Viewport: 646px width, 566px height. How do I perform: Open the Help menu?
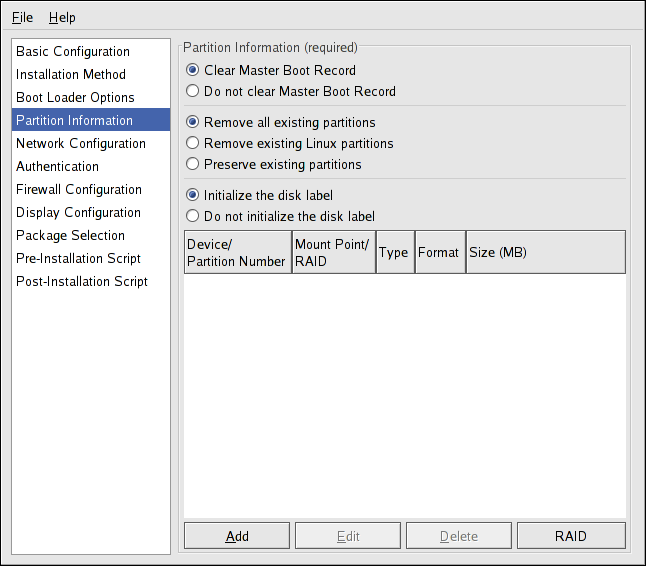click(x=62, y=17)
